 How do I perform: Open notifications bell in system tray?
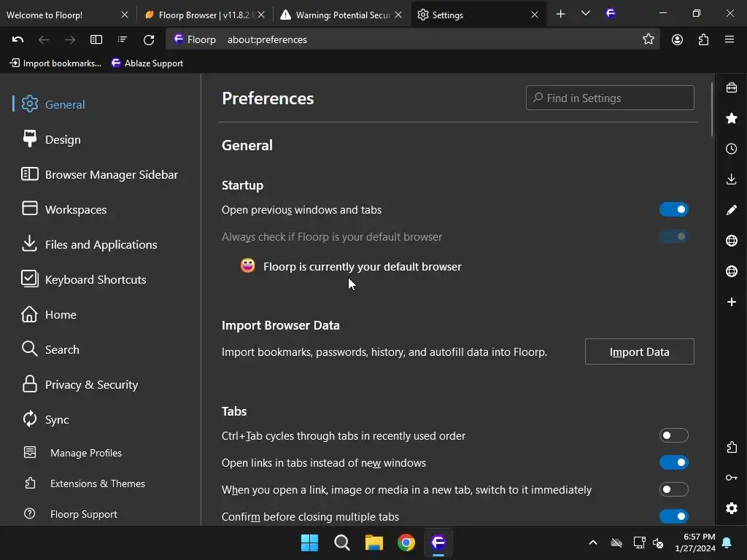(727, 542)
